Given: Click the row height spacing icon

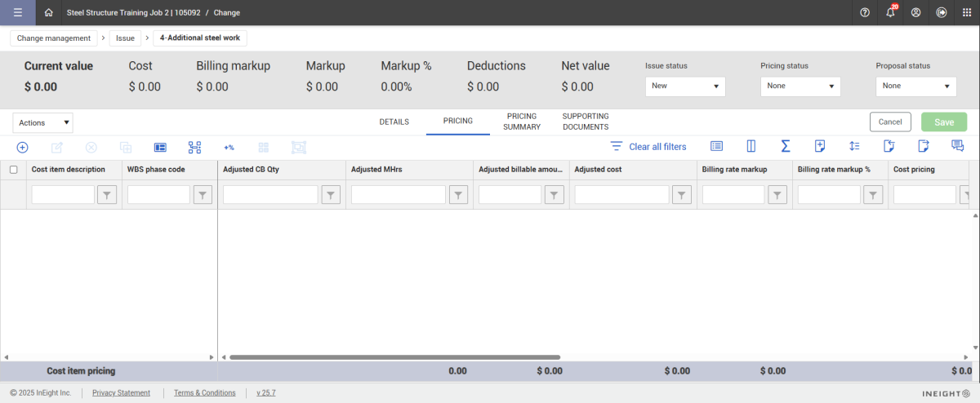Looking at the screenshot, I should (854, 146).
